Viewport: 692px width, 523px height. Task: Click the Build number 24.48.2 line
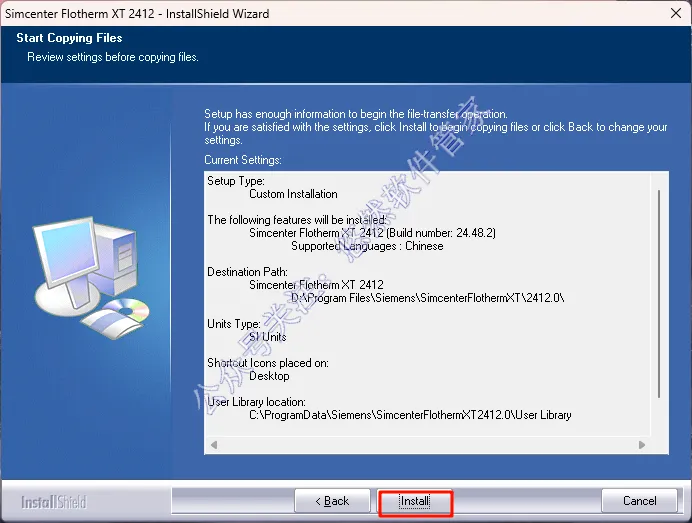(x=372, y=233)
